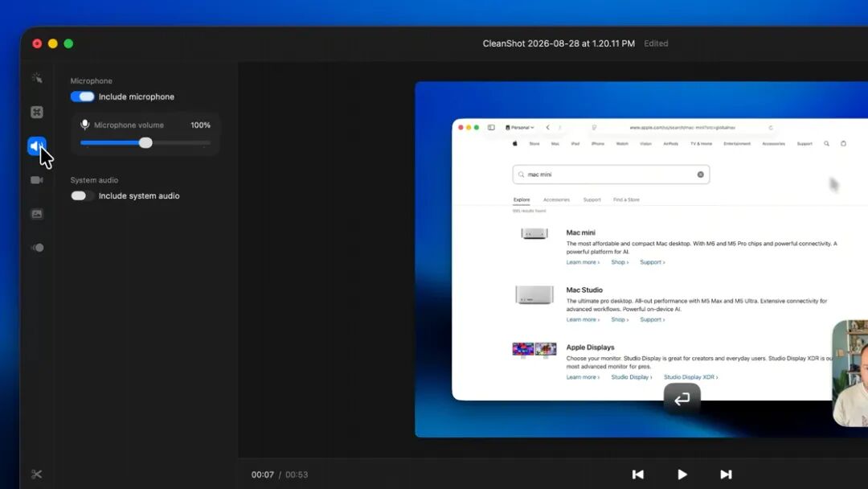868x489 pixels.
Task: Click the "Edited" status in the title bar
Action: click(x=656, y=43)
